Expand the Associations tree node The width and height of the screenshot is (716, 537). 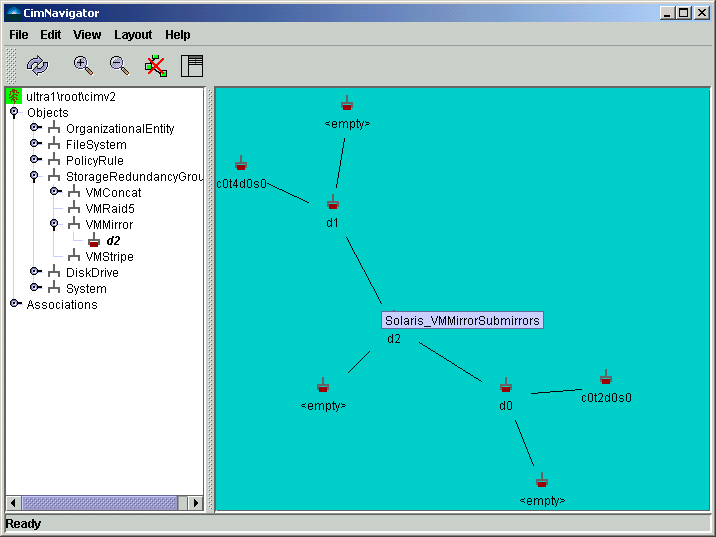(x=14, y=304)
